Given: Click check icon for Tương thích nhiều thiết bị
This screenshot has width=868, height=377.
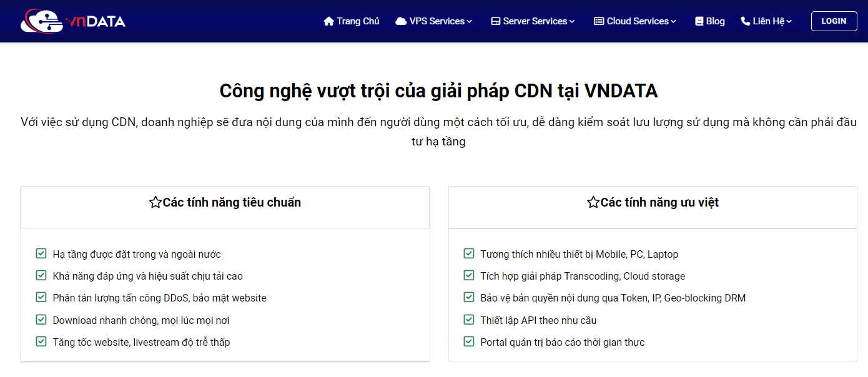Looking at the screenshot, I should 469,253.
